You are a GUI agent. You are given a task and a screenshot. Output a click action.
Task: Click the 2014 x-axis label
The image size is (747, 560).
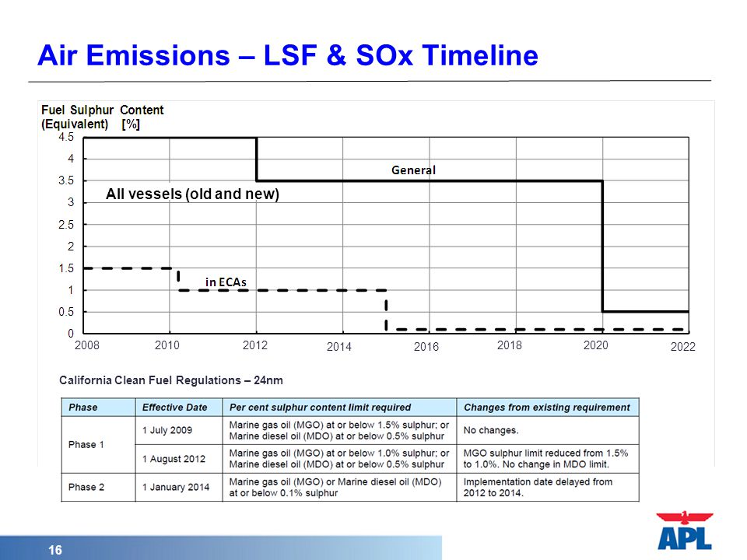[338, 347]
